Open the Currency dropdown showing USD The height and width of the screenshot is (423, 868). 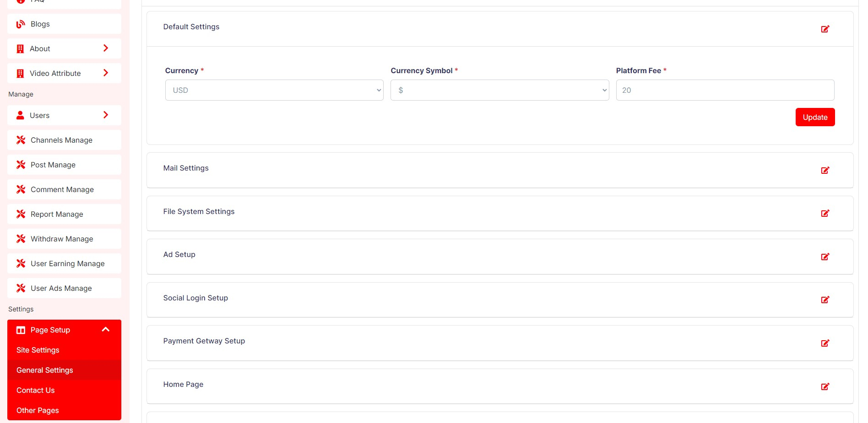(274, 90)
